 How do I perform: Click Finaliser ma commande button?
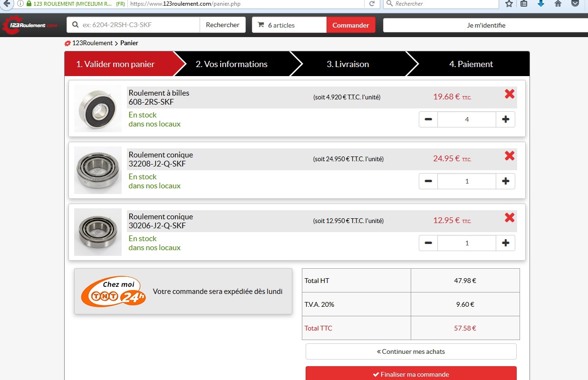click(411, 373)
